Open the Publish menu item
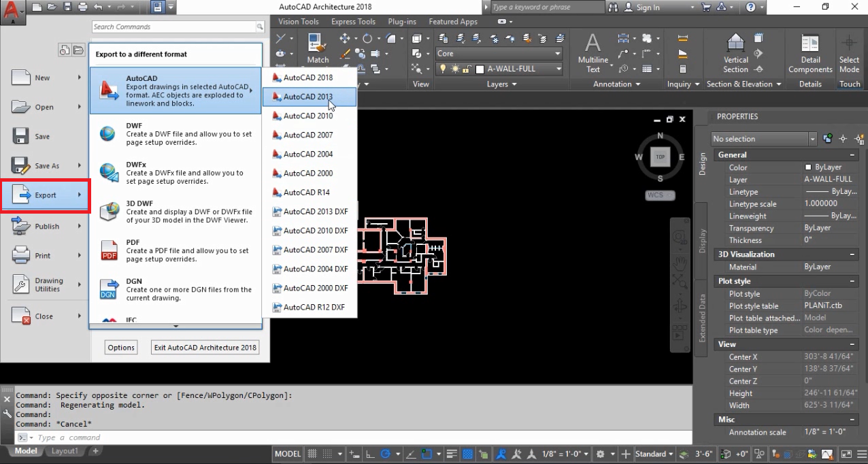 (46, 227)
